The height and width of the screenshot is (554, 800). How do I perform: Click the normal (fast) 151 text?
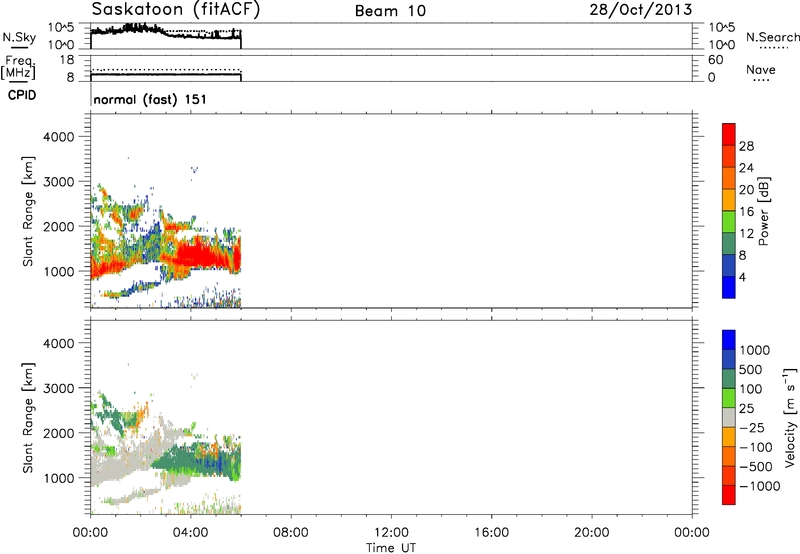pyautogui.click(x=150, y=99)
